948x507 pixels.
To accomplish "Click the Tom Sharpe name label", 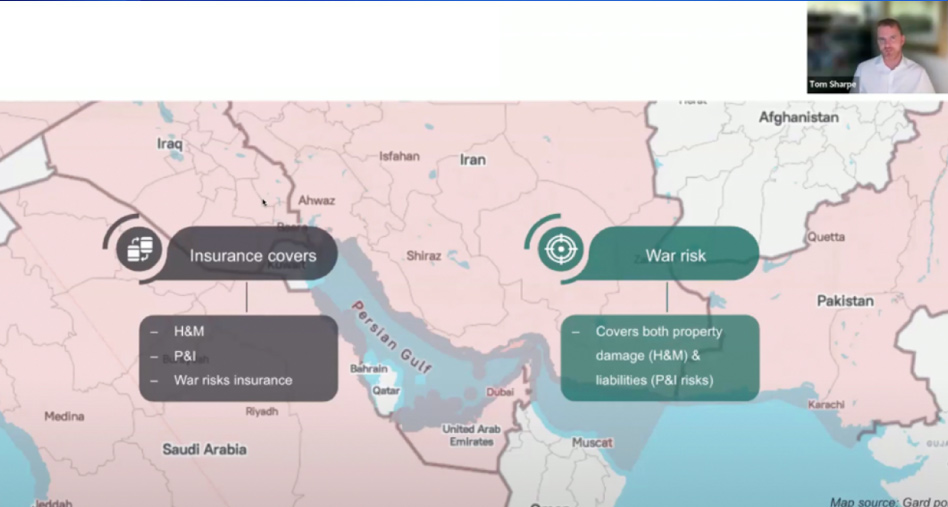I will 833,85.
